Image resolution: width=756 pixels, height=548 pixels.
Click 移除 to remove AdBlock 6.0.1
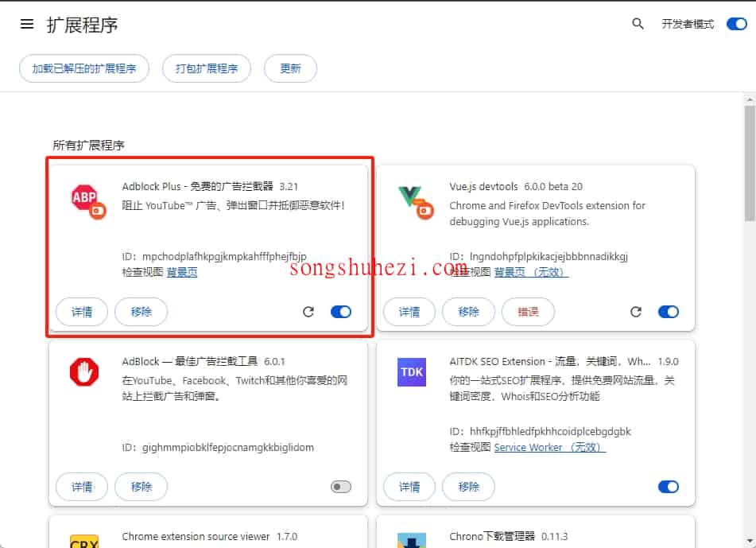click(x=141, y=487)
